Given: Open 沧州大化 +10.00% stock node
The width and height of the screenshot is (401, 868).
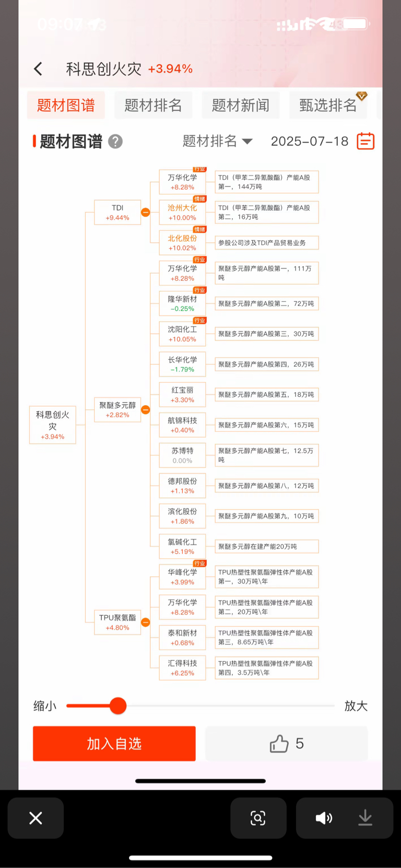Looking at the screenshot, I should tap(182, 213).
